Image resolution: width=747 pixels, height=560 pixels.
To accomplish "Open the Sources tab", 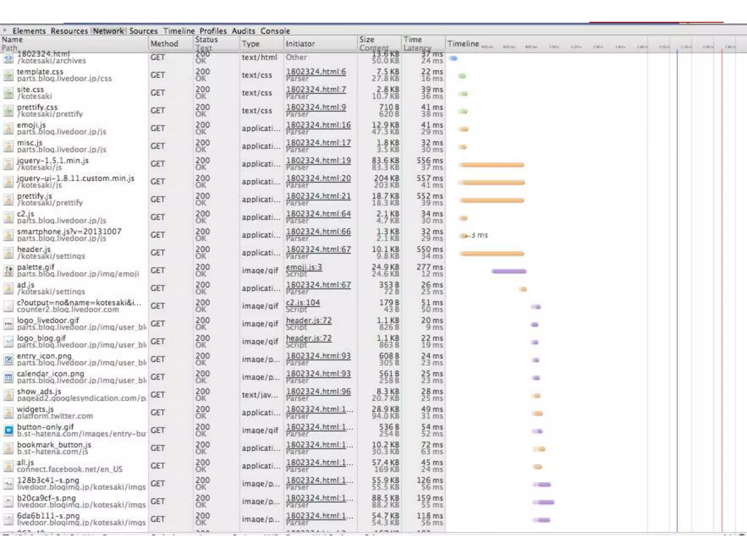I will [143, 31].
